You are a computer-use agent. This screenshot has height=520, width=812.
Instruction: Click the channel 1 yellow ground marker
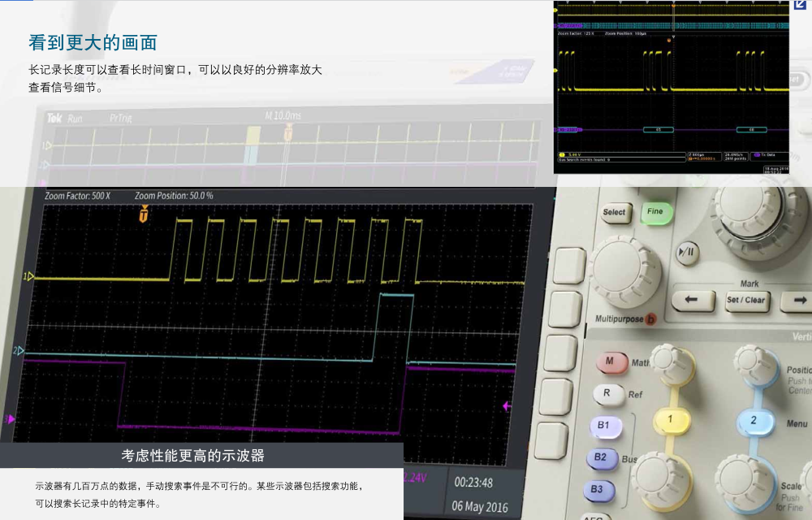28,276
